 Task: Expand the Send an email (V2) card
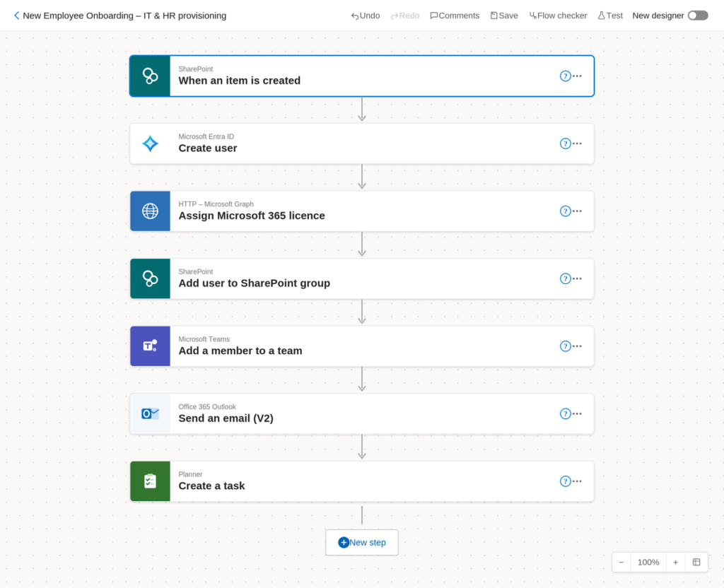(362, 413)
